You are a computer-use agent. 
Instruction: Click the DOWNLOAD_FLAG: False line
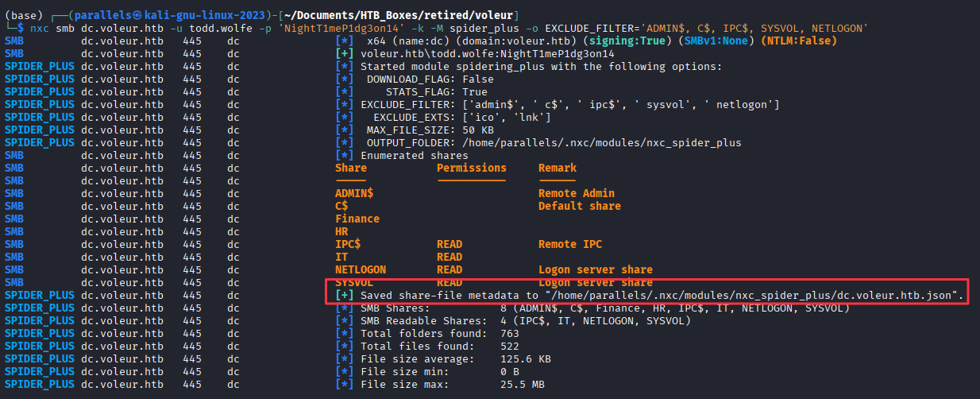point(430,79)
